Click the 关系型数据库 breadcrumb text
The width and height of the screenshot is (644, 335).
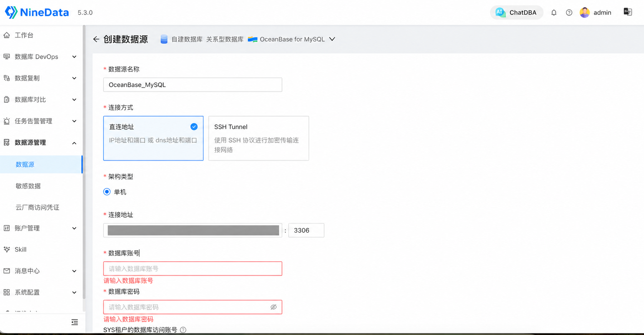pyautogui.click(x=225, y=39)
